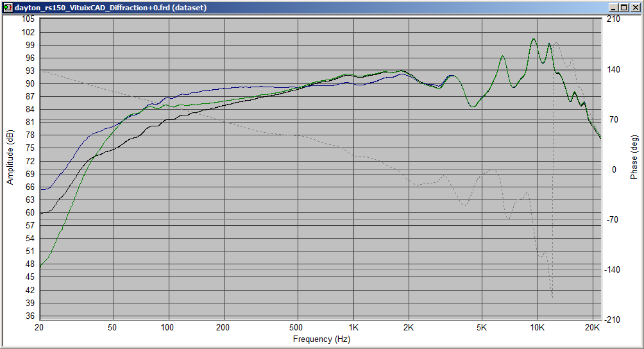
Task: Click the 75 amplitude axis value
Action: 30,148
